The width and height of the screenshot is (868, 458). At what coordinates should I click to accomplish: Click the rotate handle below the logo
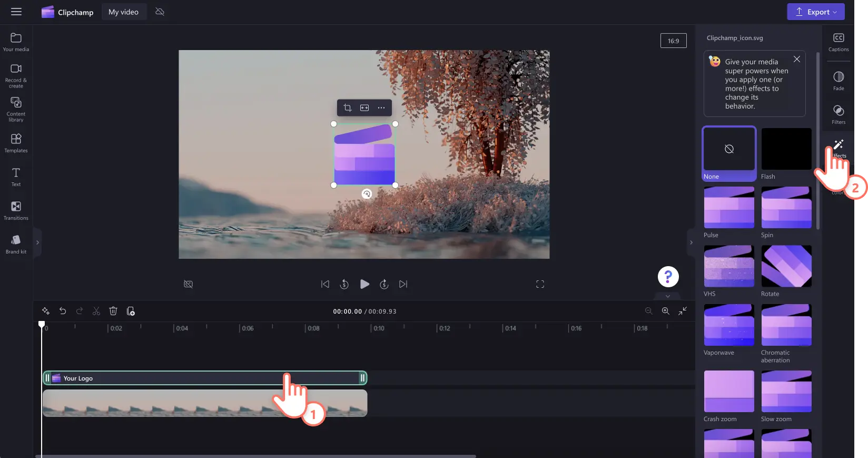coord(367,194)
